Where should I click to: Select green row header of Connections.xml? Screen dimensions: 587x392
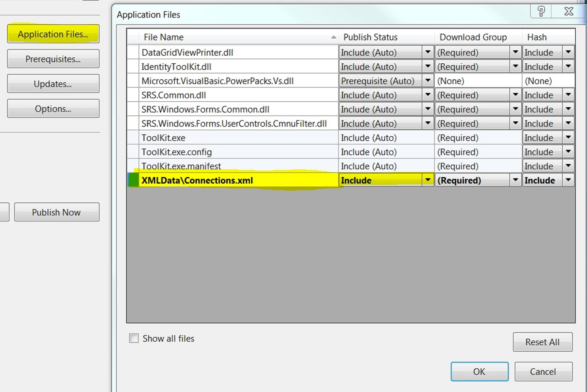133,180
